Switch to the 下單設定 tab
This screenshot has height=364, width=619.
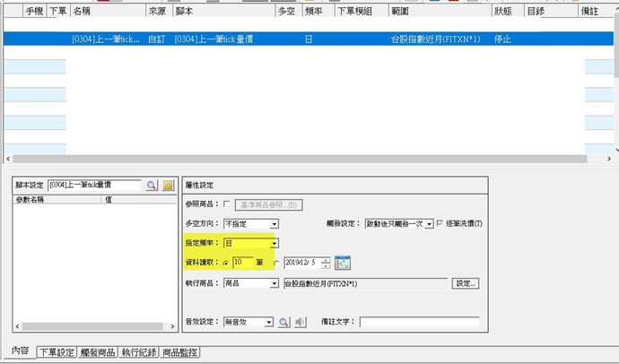click(57, 353)
